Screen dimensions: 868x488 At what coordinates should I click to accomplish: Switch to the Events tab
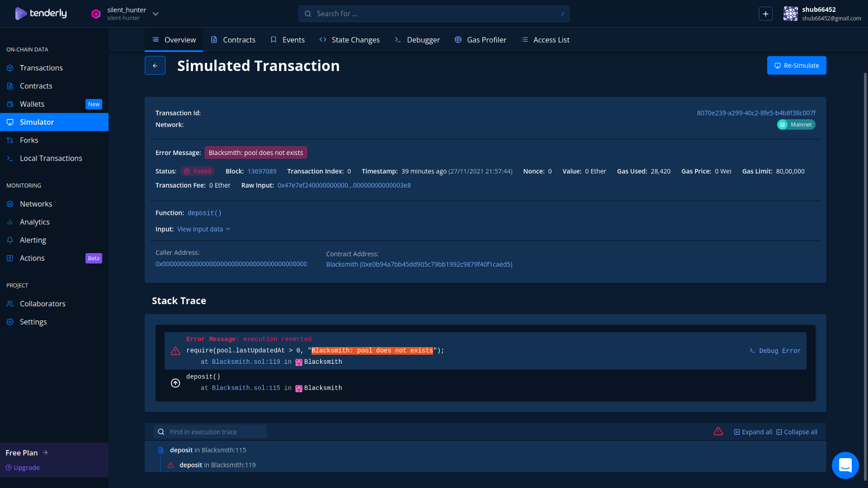coord(288,40)
